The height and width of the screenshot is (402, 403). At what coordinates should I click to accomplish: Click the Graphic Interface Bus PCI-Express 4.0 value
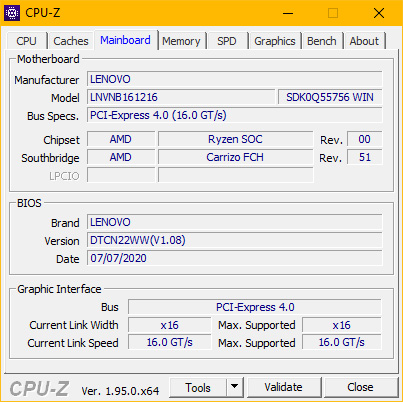(x=255, y=307)
